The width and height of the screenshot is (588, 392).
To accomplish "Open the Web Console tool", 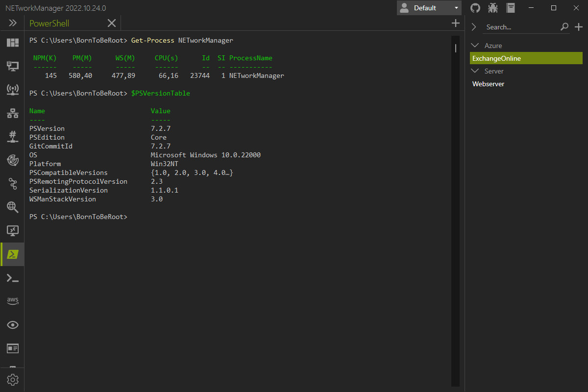I will pyautogui.click(x=12, y=348).
